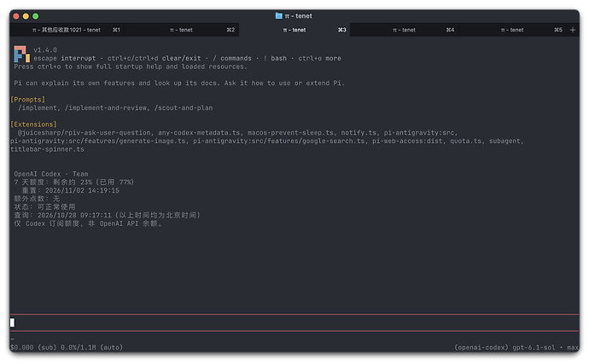Viewport: 589px width, 364px height.
Task: Open a new terminal tab with plus icon
Action: click(x=573, y=30)
